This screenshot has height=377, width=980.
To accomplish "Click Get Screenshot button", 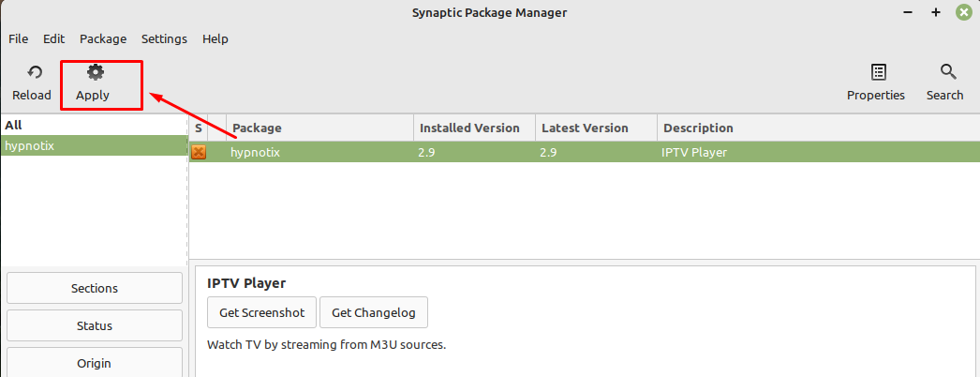I will pos(262,312).
